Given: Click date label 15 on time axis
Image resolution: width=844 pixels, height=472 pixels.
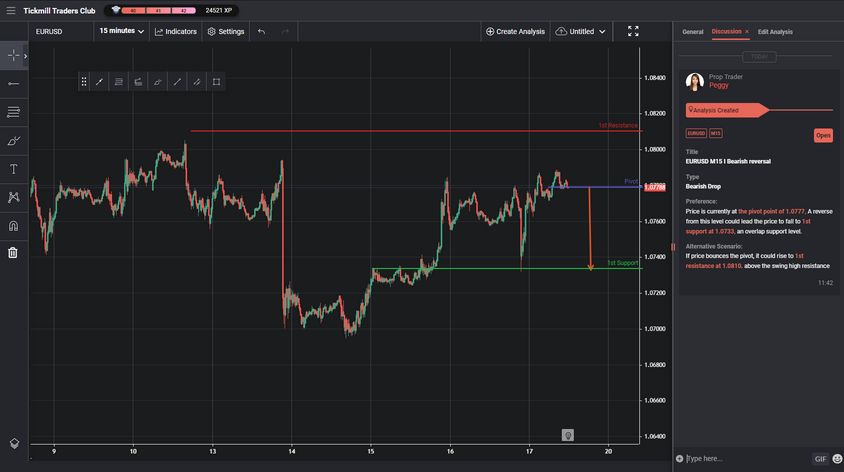Looking at the screenshot, I should pyautogui.click(x=371, y=452).
